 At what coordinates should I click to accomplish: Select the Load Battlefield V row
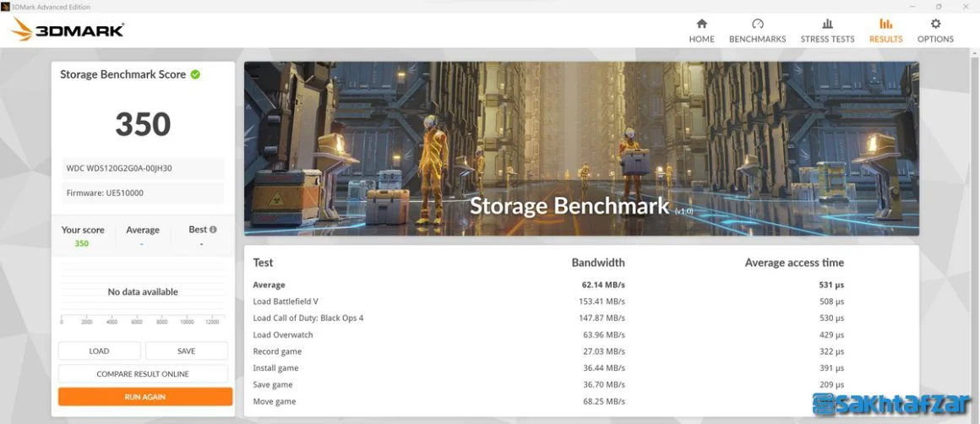click(x=548, y=302)
